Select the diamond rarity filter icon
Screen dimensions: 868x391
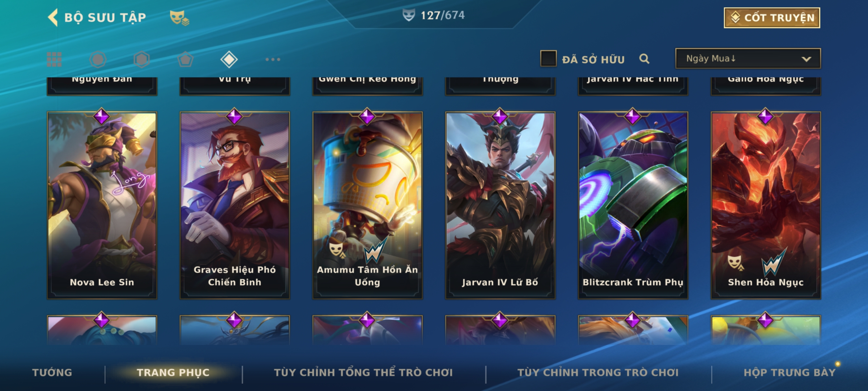click(229, 59)
